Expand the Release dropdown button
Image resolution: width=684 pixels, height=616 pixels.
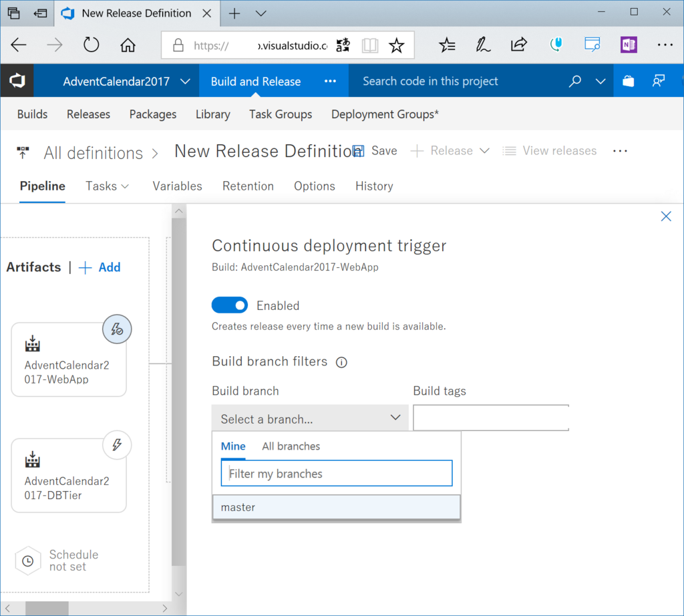tap(484, 151)
